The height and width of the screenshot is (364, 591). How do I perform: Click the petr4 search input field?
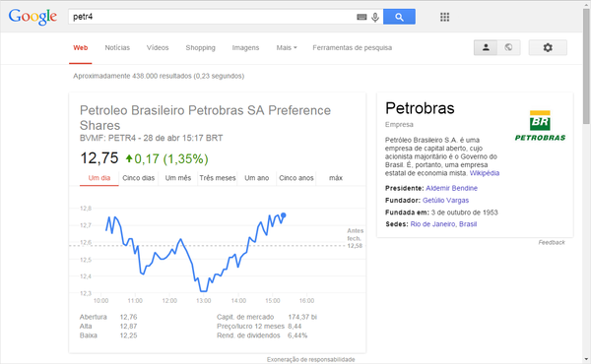(213, 17)
